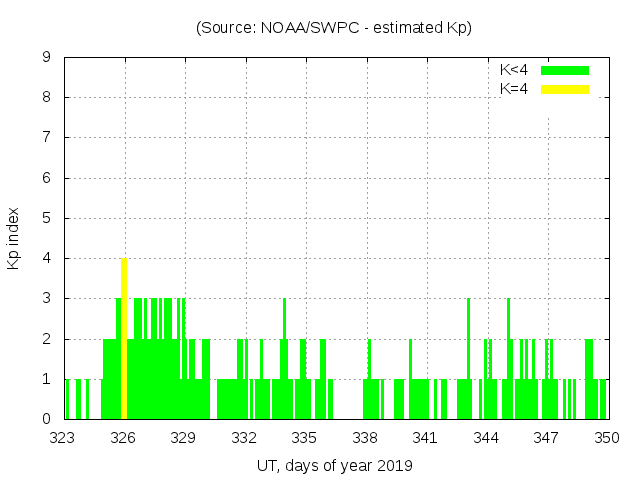The width and height of the screenshot is (640, 480).
Task: Click the x-axis tick label 338
Action: coord(365,438)
